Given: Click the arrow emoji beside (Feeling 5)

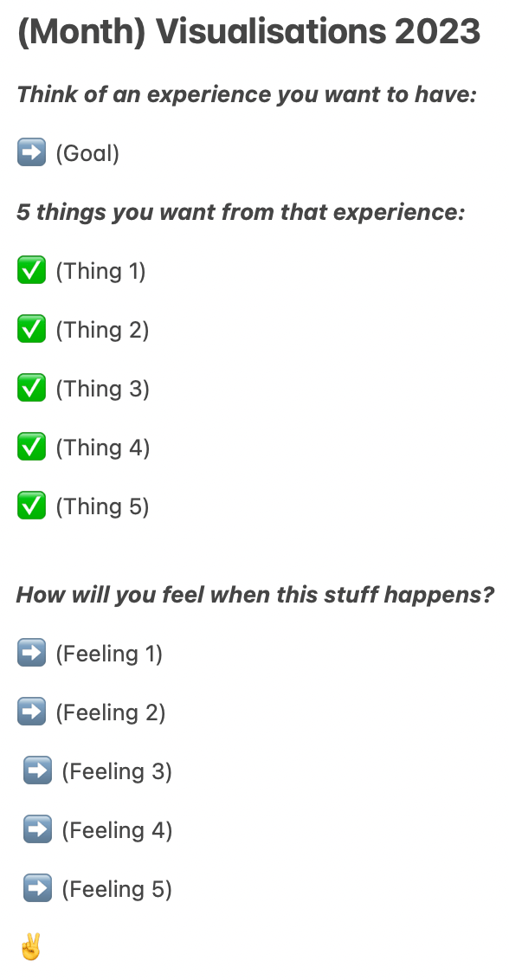Looking at the screenshot, I should (37, 887).
